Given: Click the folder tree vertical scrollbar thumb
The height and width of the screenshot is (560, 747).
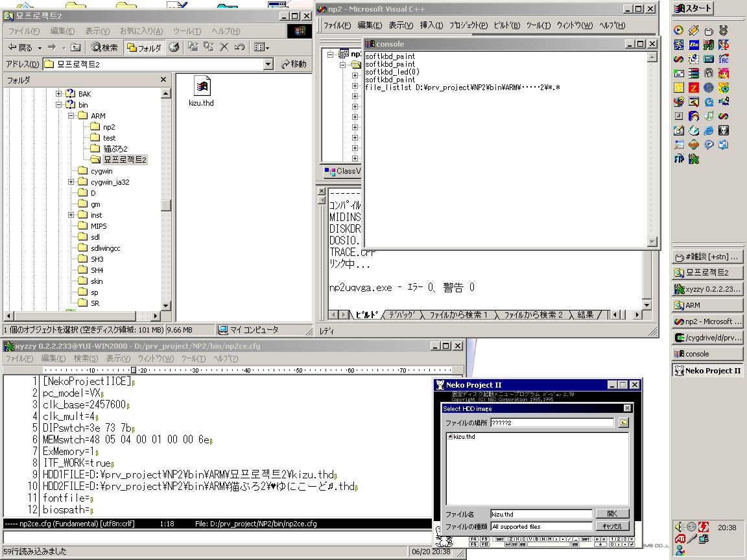Looking at the screenshot, I should coord(166,205).
